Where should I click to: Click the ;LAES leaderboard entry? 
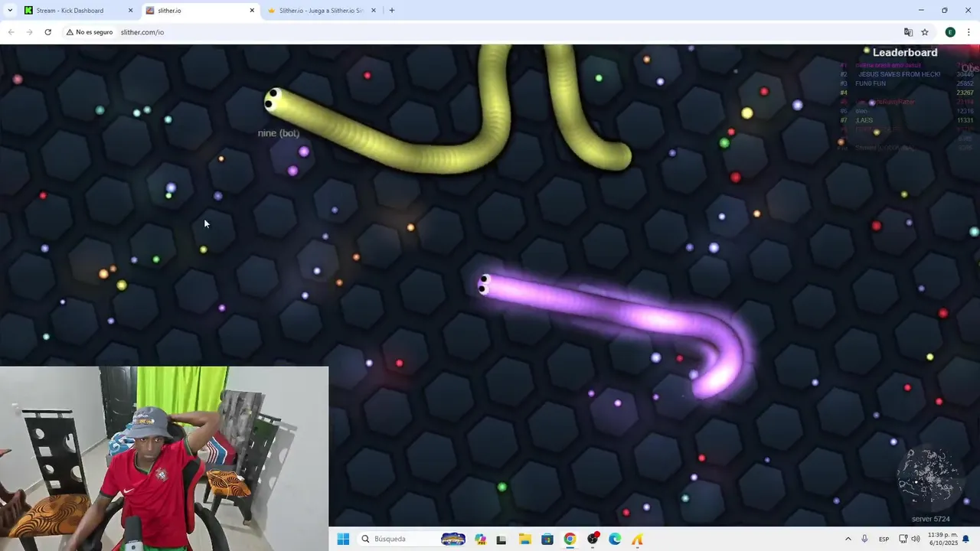(x=864, y=120)
